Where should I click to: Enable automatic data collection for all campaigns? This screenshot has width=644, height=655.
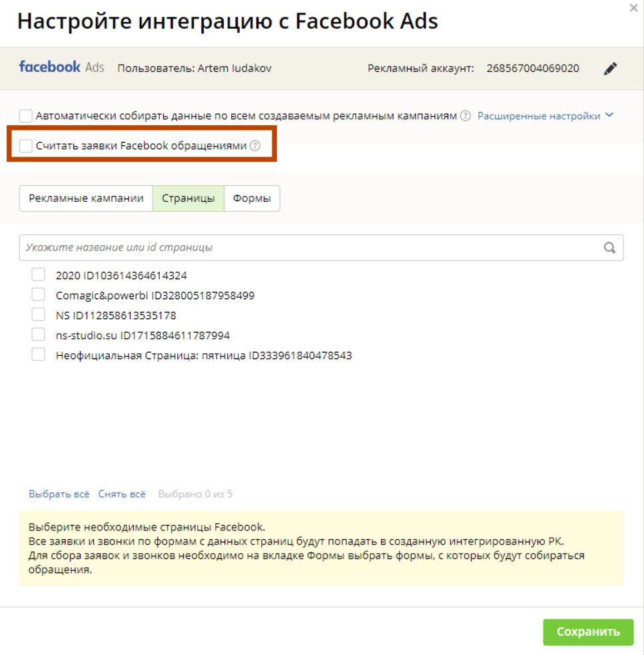coord(25,116)
